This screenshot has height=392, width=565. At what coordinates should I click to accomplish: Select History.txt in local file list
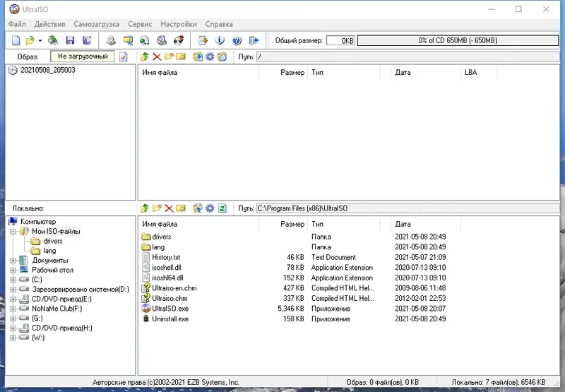[166, 257]
